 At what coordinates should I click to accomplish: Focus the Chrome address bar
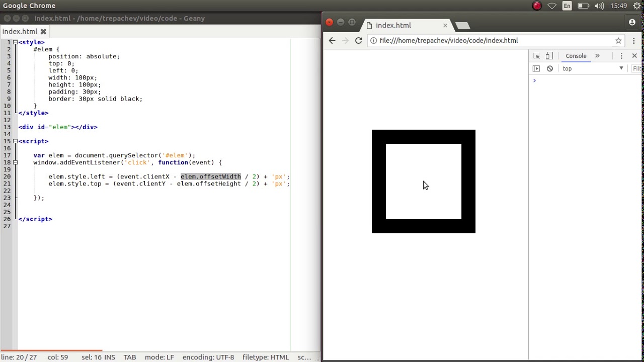click(496, 41)
